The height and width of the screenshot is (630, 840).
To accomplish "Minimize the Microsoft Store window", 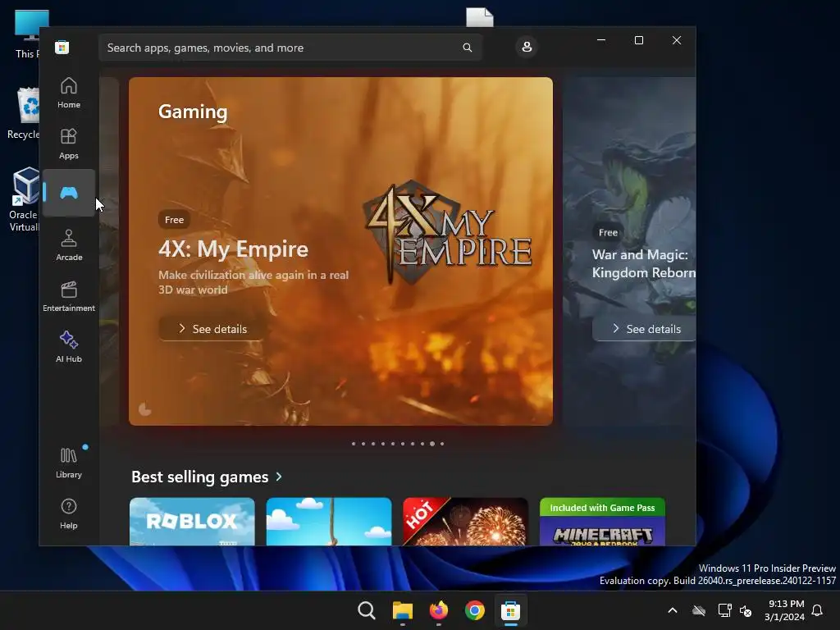I will pyautogui.click(x=601, y=40).
